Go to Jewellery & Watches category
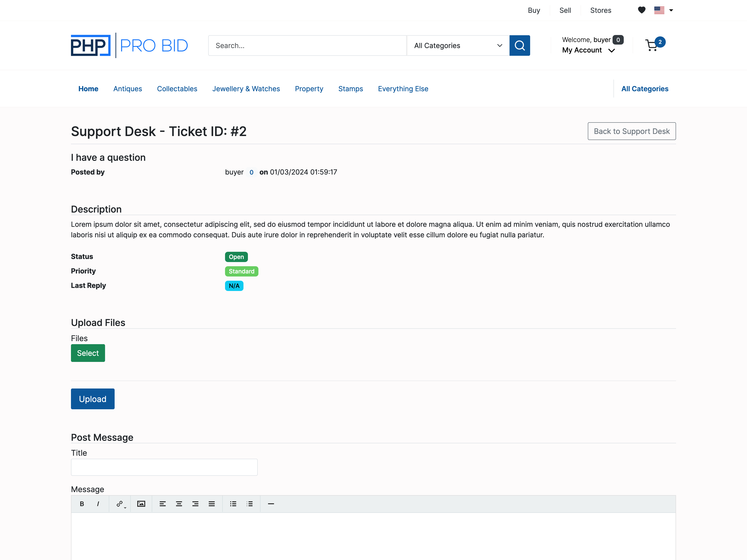This screenshot has width=747, height=560. click(x=246, y=89)
